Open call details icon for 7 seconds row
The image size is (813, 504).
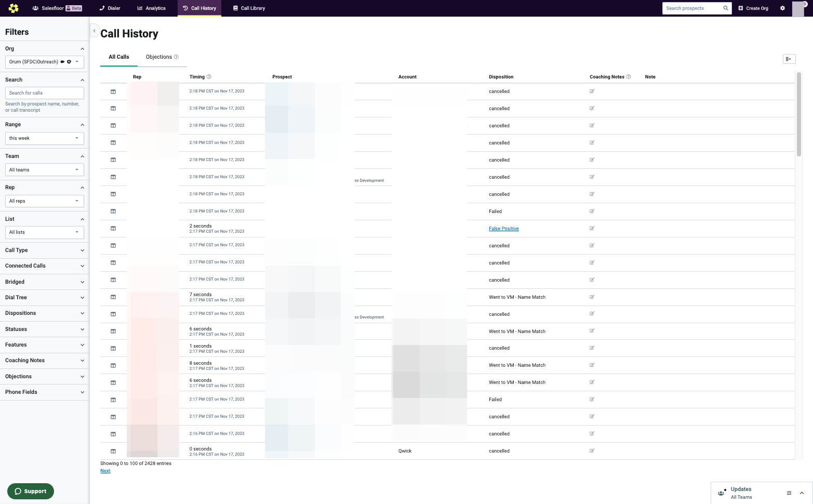(113, 297)
